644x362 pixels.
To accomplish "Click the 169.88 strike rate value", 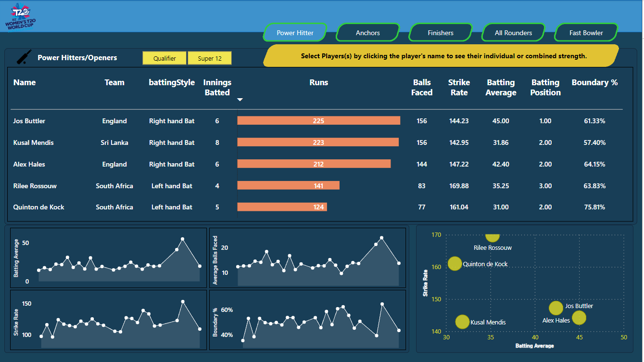I will [x=459, y=186].
